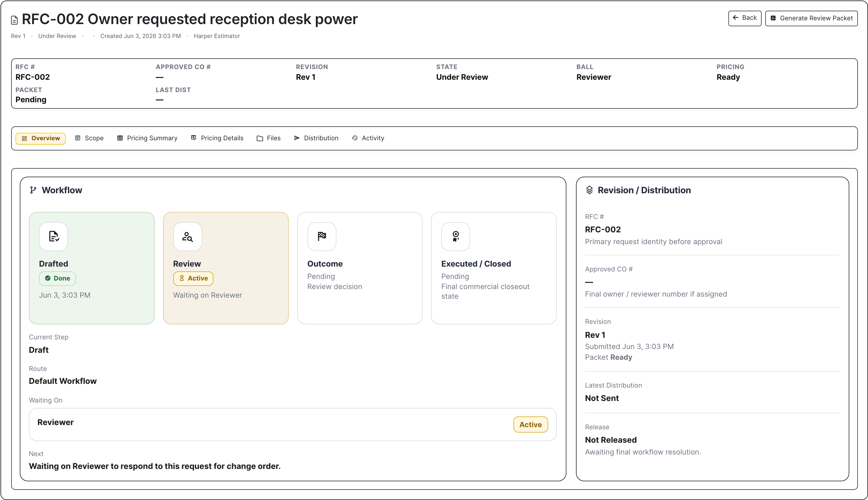Click 'Created Jun 3, 2026 3:03 PM' text
The image size is (868, 500).
click(x=140, y=36)
